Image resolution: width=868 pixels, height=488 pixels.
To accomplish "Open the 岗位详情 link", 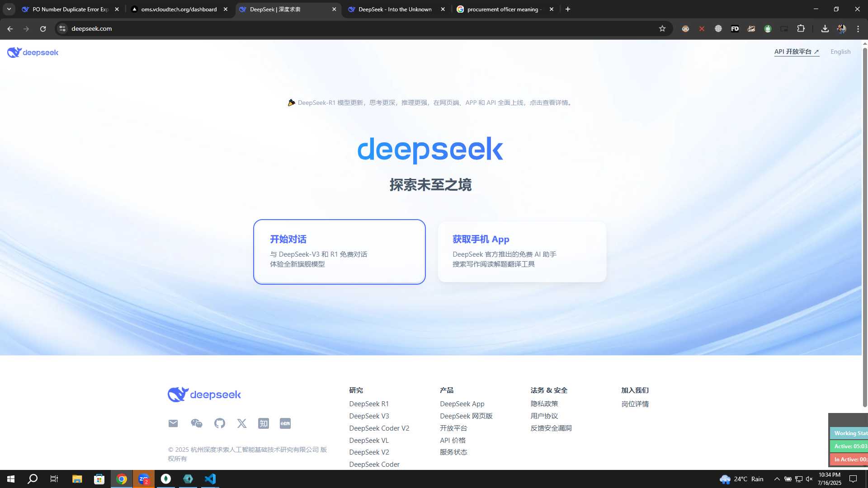I will 635,404.
